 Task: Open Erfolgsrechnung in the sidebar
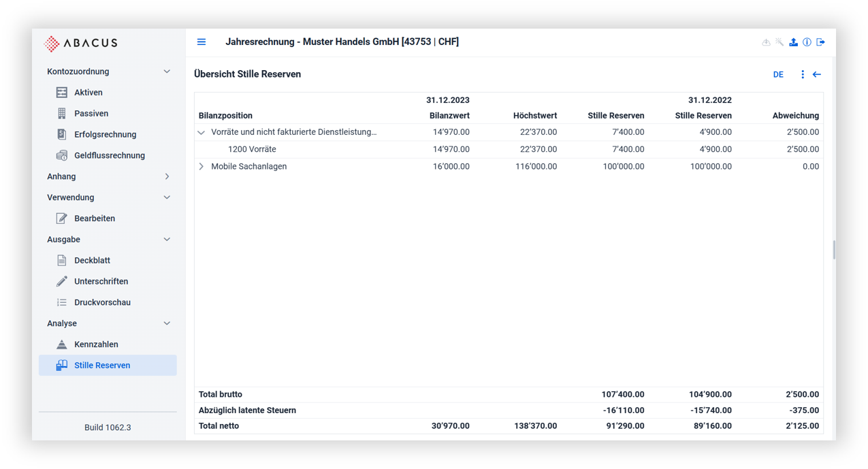(105, 135)
